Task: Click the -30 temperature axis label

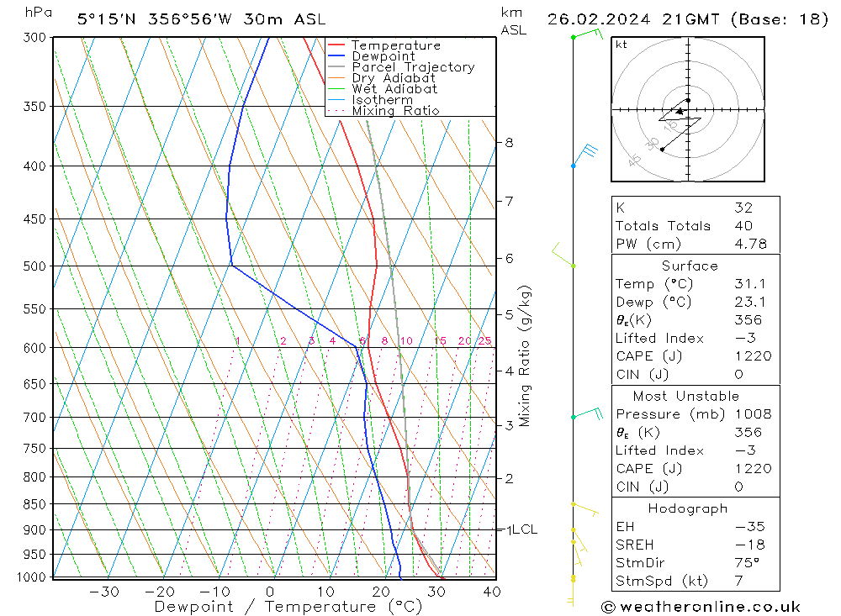Action: point(104,592)
